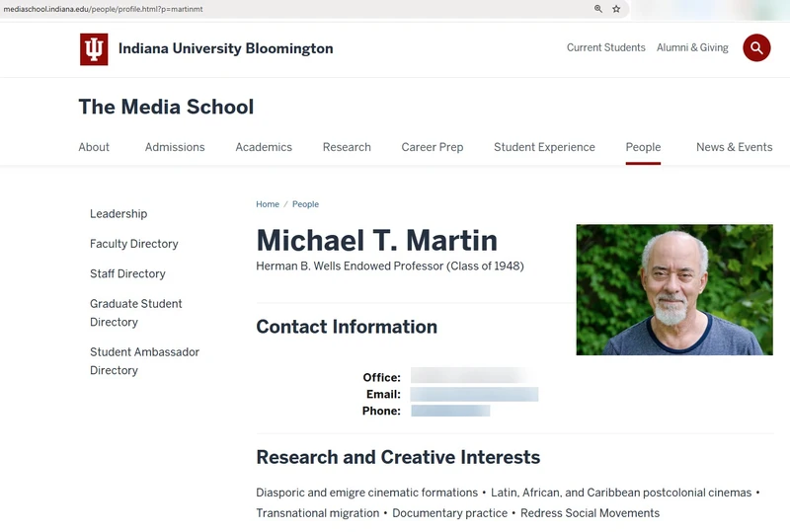Open the News & Events menu

pos(734,147)
